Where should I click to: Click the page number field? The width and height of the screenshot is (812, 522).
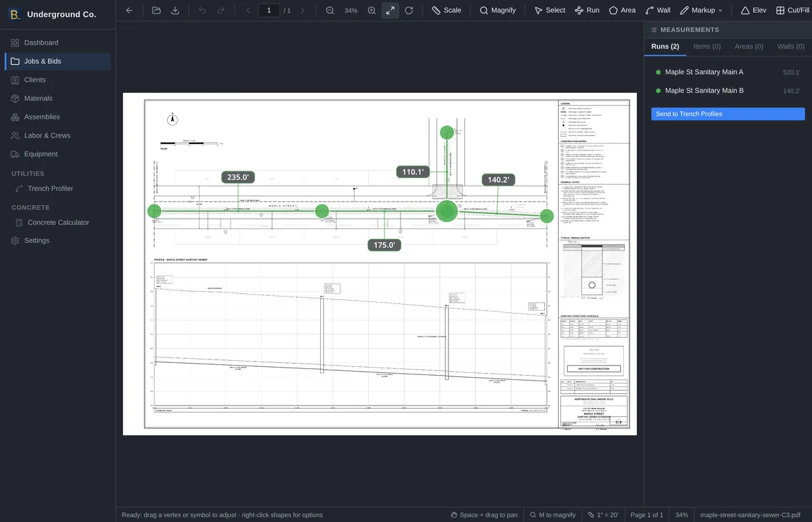click(x=269, y=10)
